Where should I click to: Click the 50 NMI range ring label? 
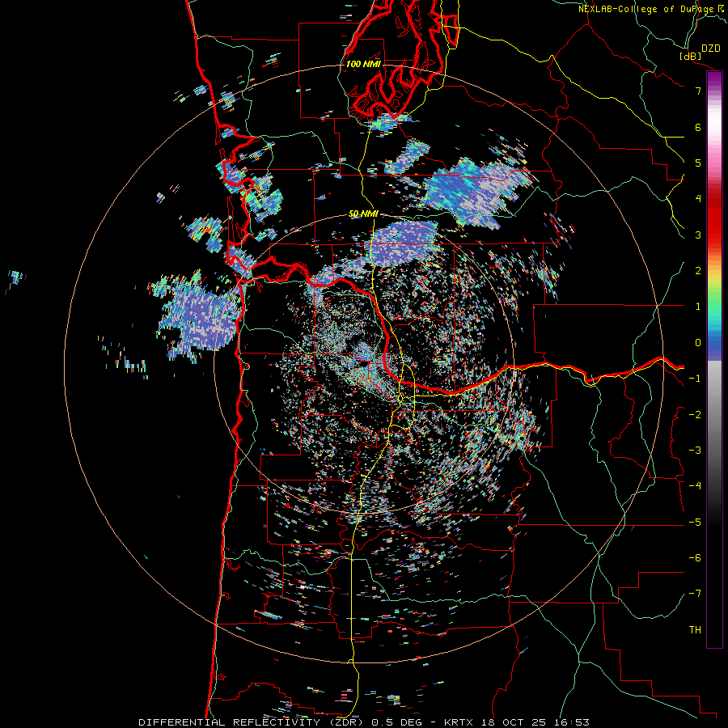[x=363, y=214]
